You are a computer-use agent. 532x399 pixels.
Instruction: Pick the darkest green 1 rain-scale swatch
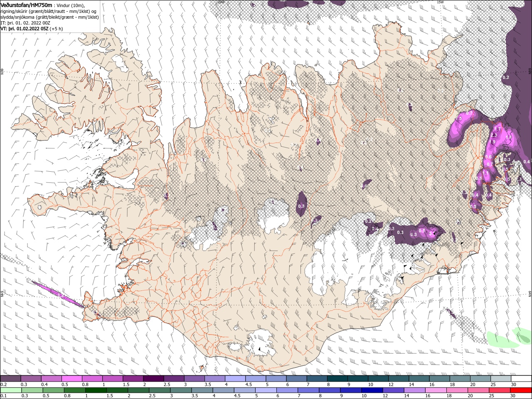96,390
